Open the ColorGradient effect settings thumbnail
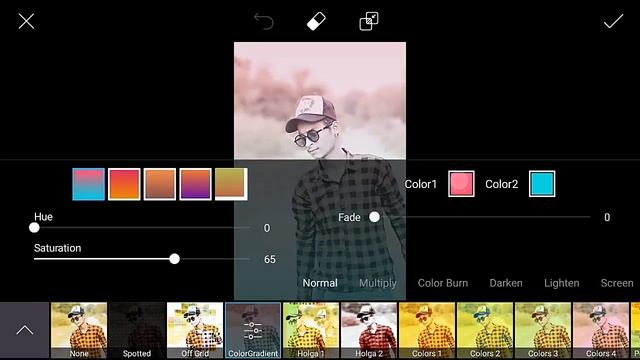 click(253, 330)
